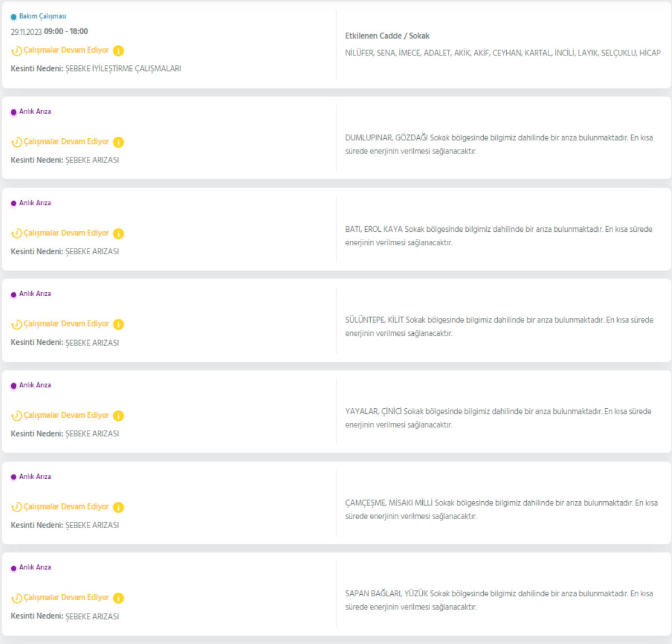The height and width of the screenshot is (644, 672).
Task: Click the 29.11.2023 09:00 - 18:00 date text
Action: (49, 32)
